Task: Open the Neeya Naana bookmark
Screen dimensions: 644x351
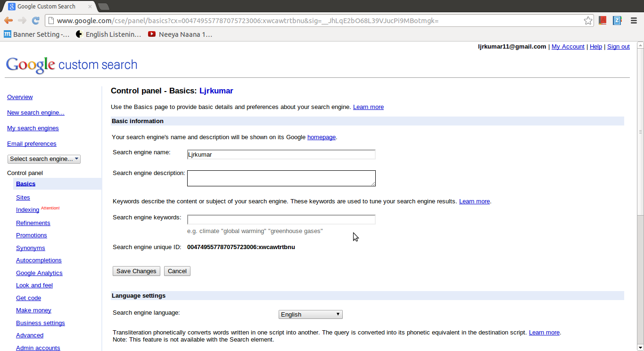Action: coord(180,34)
